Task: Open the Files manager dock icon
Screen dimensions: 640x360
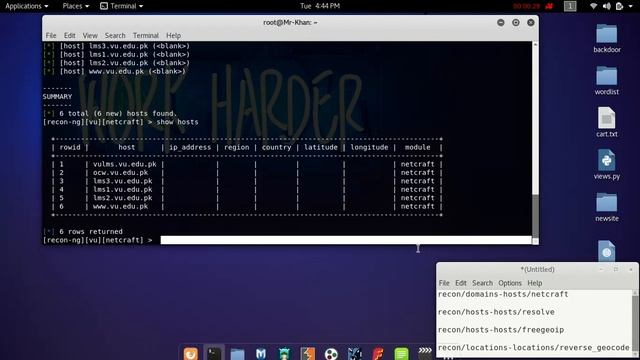Action: click(x=237, y=353)
